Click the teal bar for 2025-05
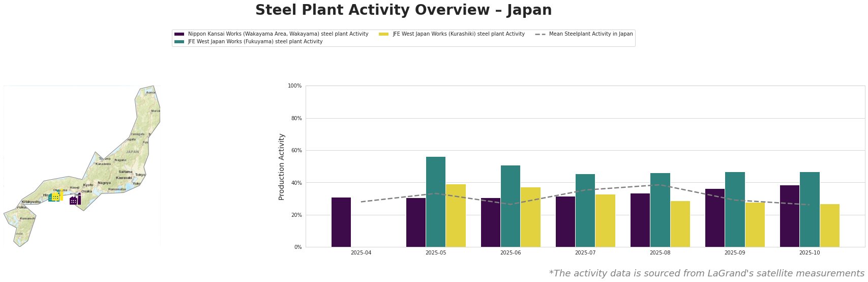Viewport: 868px width, 282px height. point(436,202)
